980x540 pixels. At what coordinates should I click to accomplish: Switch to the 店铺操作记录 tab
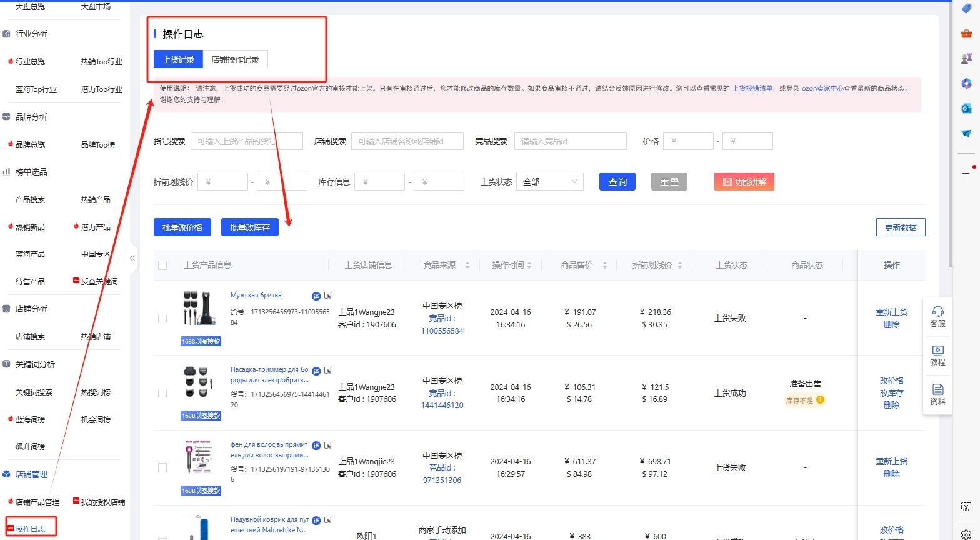tap(235, 59)
